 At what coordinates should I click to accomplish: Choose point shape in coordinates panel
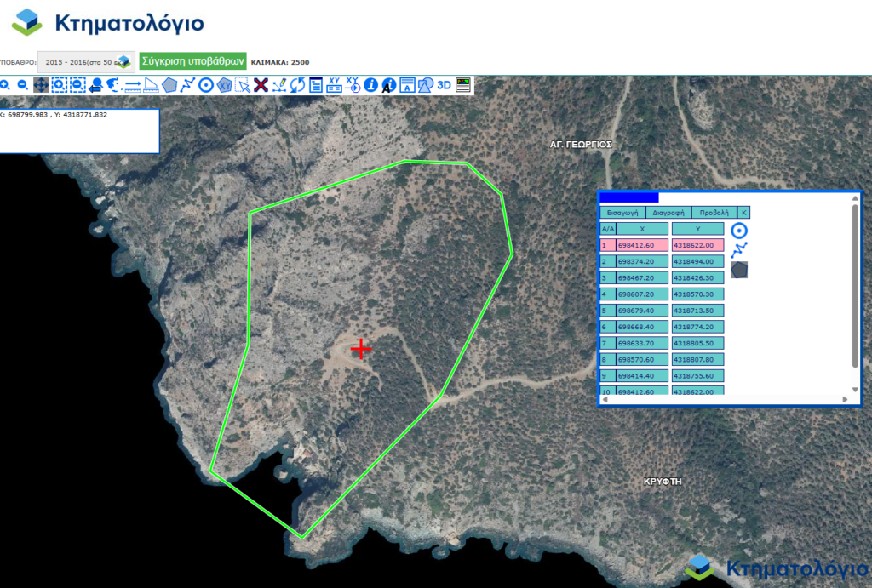click(739, 231)
